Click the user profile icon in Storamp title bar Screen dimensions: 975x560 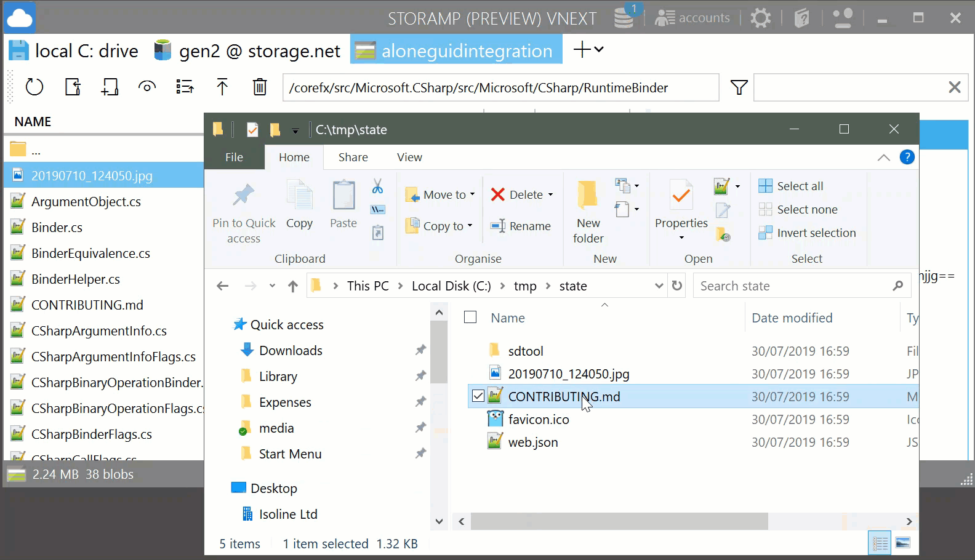(843, 18)
